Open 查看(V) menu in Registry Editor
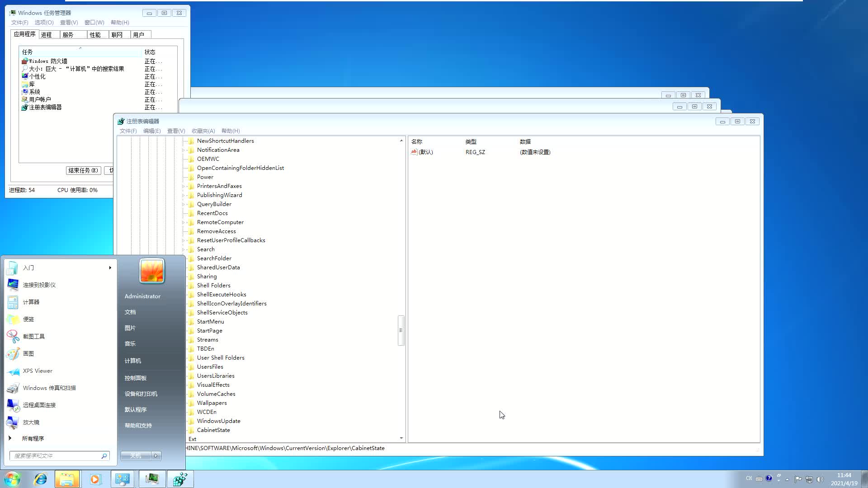The width and height of the screenshot is (868, 488). coord(176,131)
